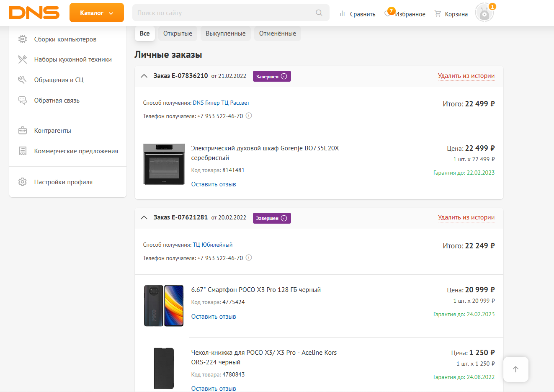Open POCO X3 Pro smartphone thumbnail
Screen dimensions: 554x392
tap(164, 306)
